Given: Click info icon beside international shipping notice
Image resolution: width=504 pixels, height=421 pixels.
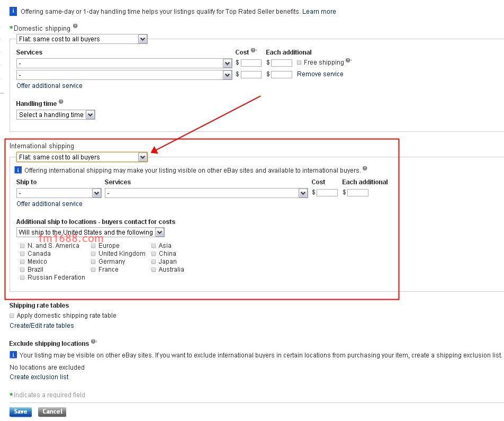Looking at the screenshot, I should pyautogui.click(x=18, y=170).
